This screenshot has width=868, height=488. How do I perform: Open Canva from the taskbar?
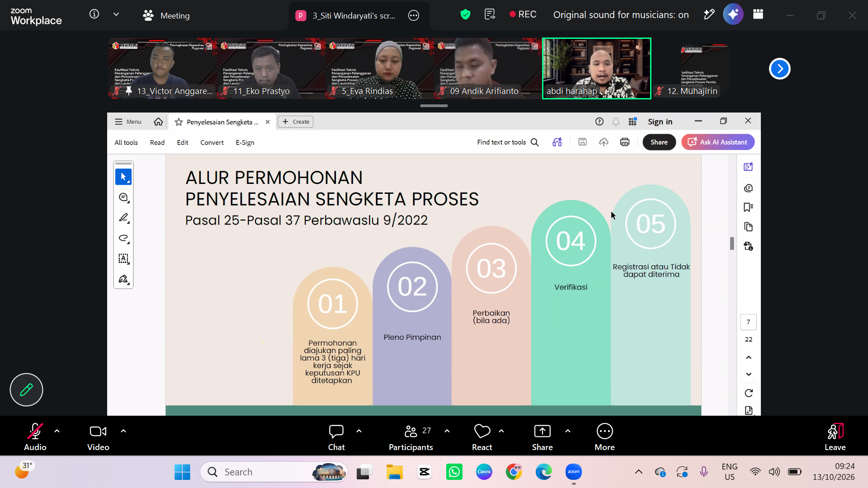[484, 472]
